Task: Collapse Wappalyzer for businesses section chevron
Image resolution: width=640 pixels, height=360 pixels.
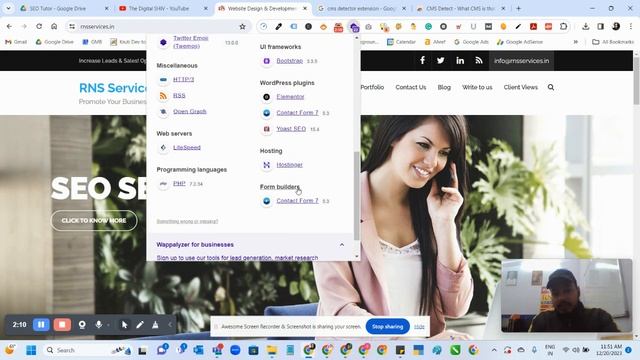Action: 342,244
